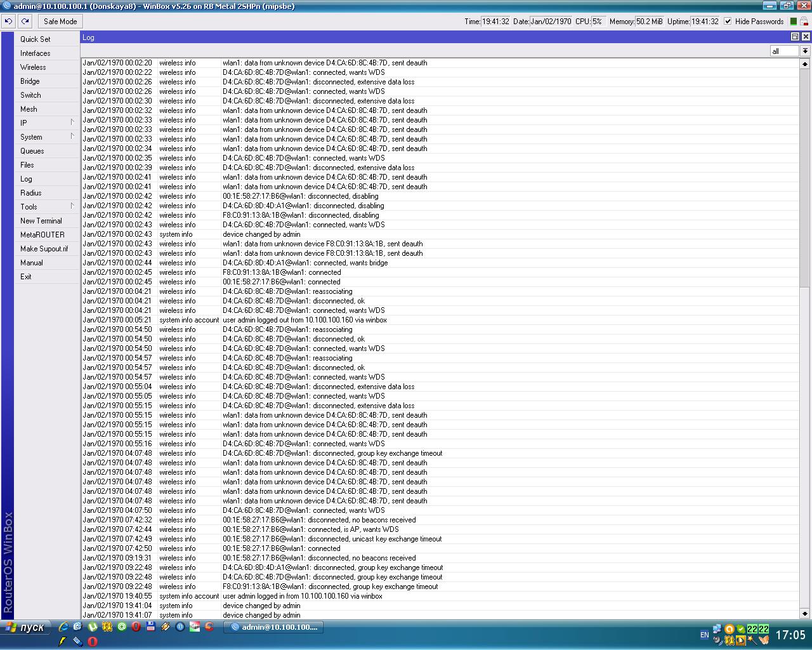
Task: Click the Date field showing Jan/02/1970
Action: 551,21
